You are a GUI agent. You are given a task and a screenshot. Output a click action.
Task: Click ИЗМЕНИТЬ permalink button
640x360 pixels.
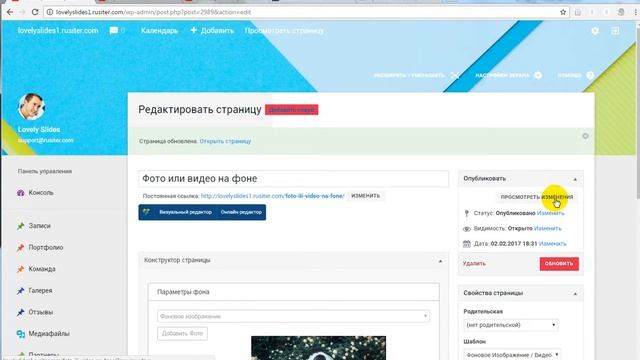click(x=366, y=196)
